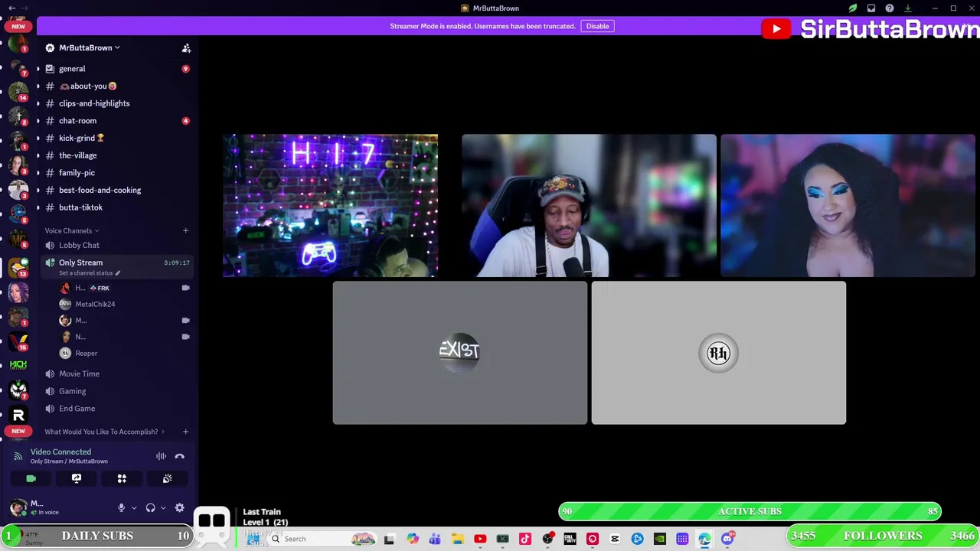This screenshot has width=980, height=551.
Task: Open the soundboard button
Action: point(167,478)
